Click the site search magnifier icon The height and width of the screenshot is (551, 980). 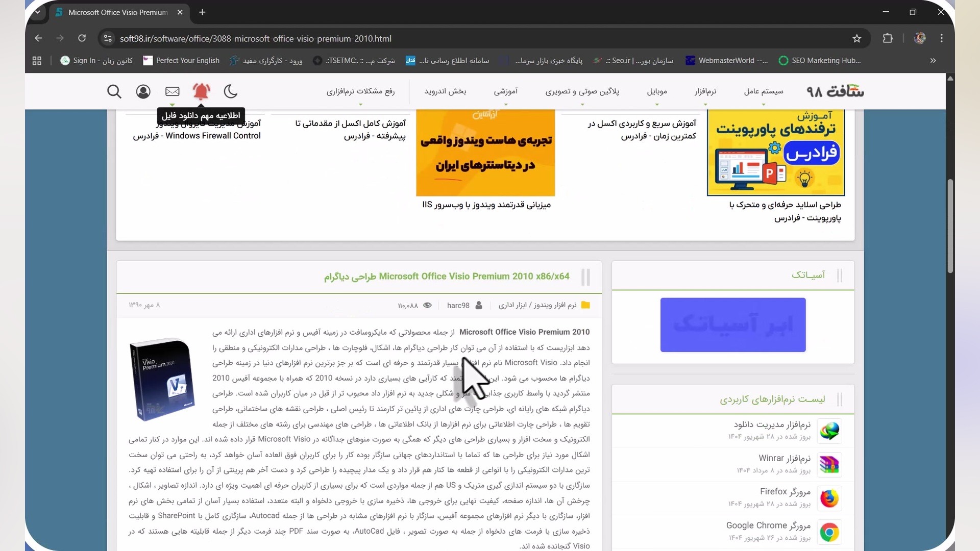coord(114,92)
